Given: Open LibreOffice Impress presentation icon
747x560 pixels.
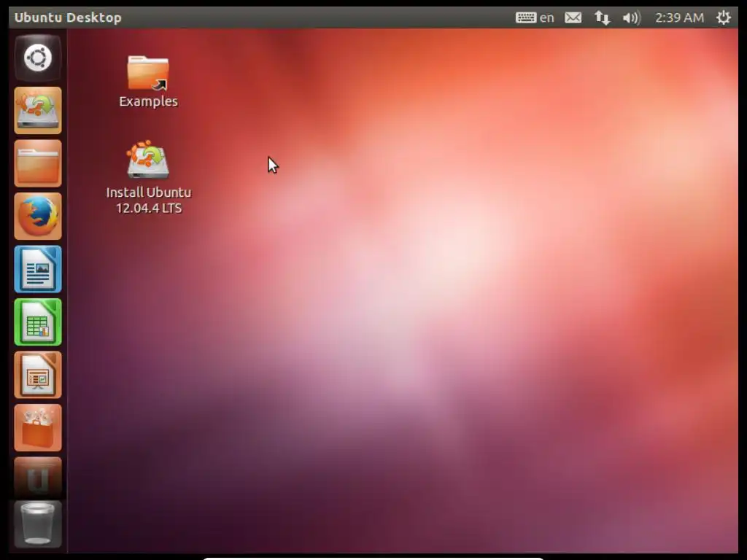Looking at the screenshot, I should (38, 375).
